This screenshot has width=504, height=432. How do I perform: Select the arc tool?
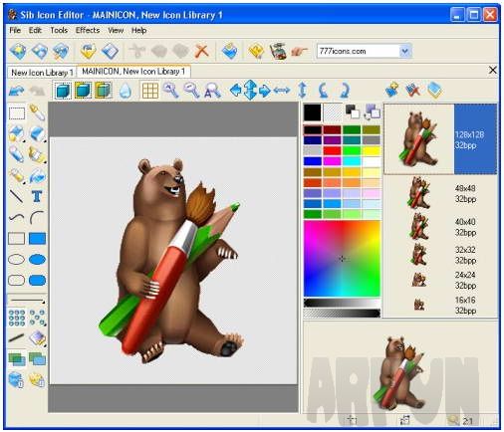(x=37, y=218)
